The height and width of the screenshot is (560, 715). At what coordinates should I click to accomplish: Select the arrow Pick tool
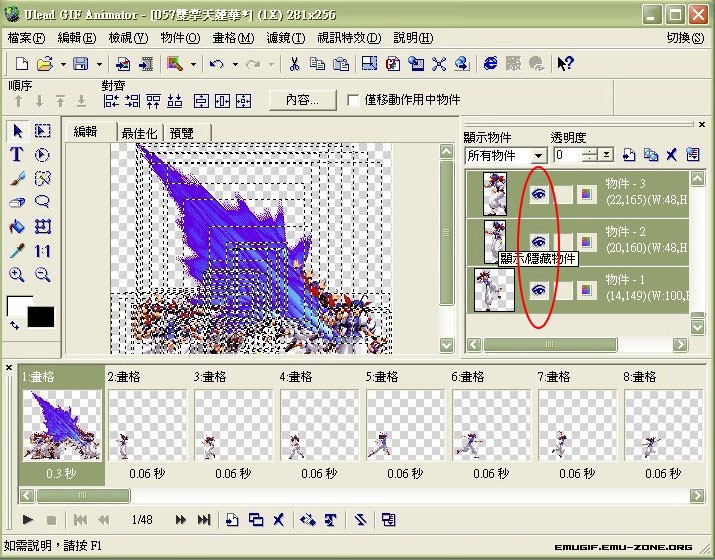[x=18, y=131]
